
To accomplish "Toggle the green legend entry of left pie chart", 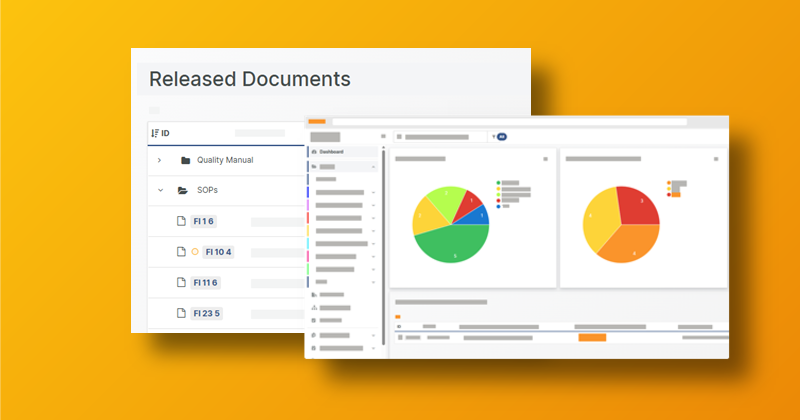I will (498, 184).
